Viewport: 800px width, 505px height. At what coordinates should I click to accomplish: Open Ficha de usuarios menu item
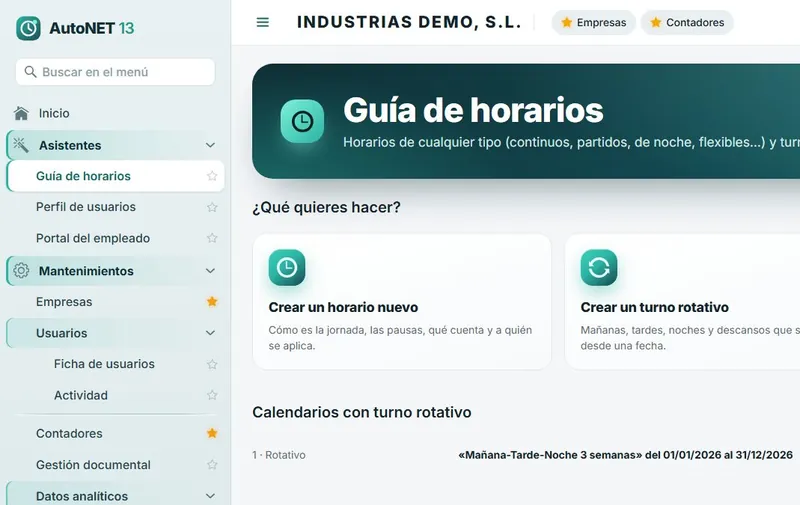115,364
